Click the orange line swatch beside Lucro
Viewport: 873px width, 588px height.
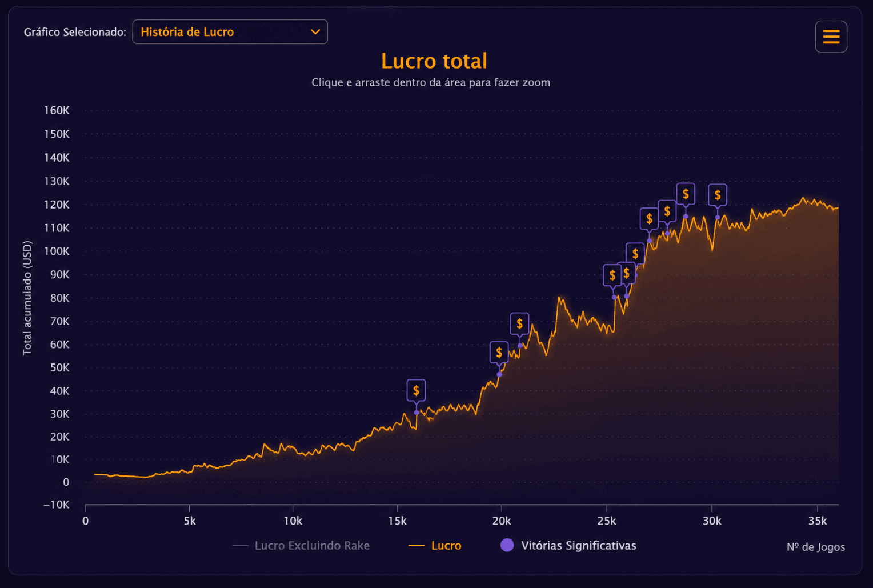[417, 546]
